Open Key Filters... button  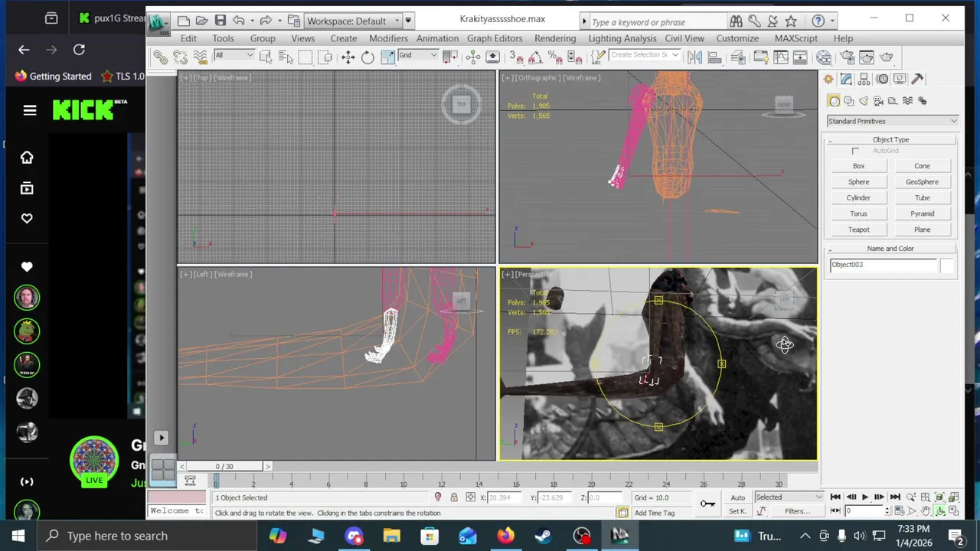796,511
